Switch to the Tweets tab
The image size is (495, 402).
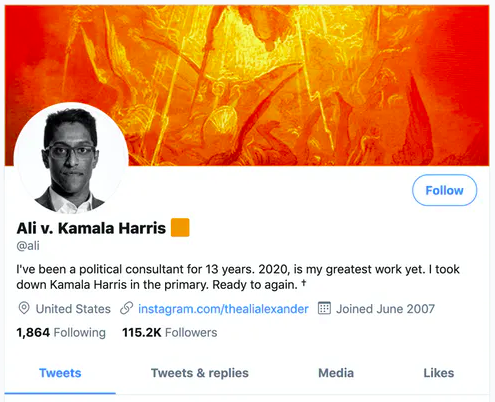click(60, 373)
